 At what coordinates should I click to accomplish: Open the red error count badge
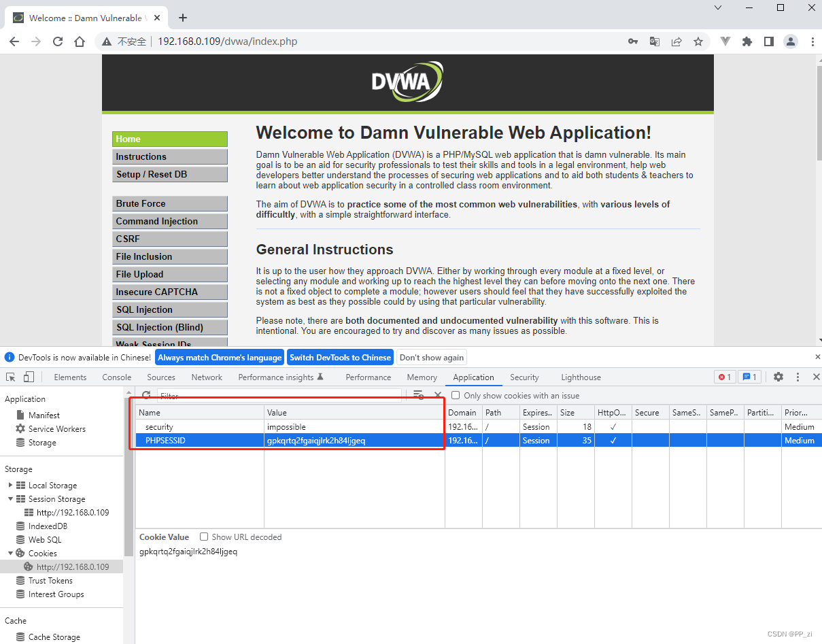[x=725, y=377]
